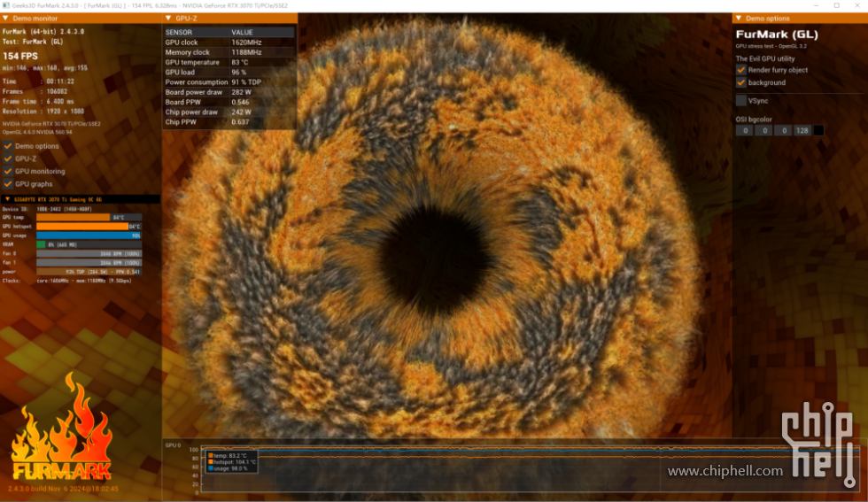The image size is (868, 502).
Task: Open the black OSI bgcolor color swatch
Action: [818, 131]
